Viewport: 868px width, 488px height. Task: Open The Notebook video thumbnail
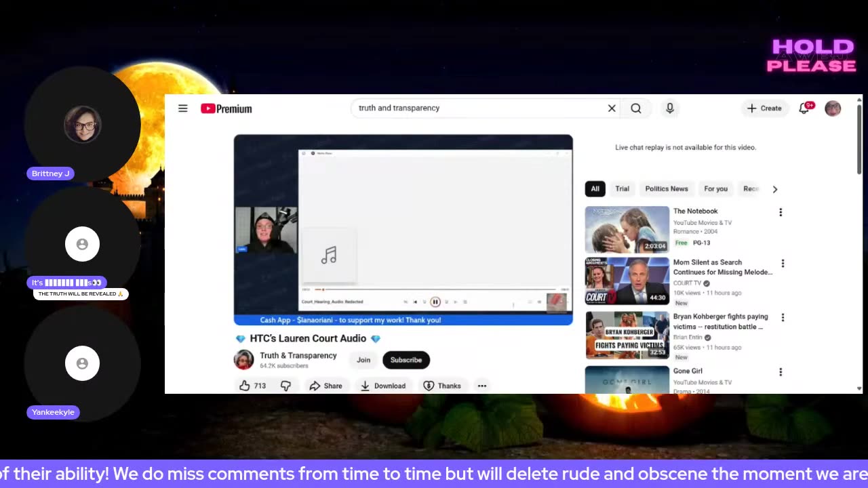627,230
